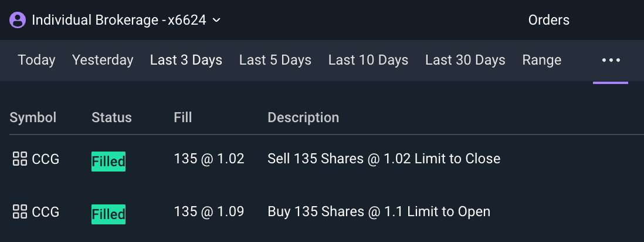The image size is (644, 242).
Task: Show orders from Last 30 Days
Action: click(465, 60)
